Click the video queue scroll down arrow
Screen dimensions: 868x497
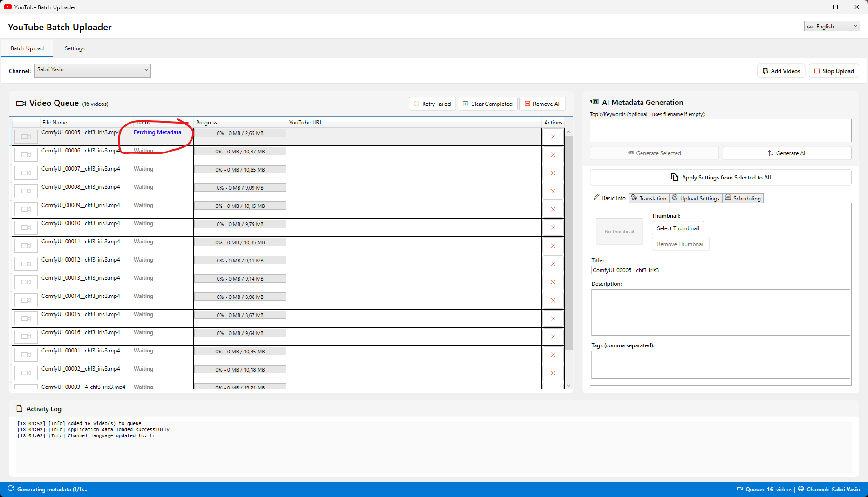point(568,386)
